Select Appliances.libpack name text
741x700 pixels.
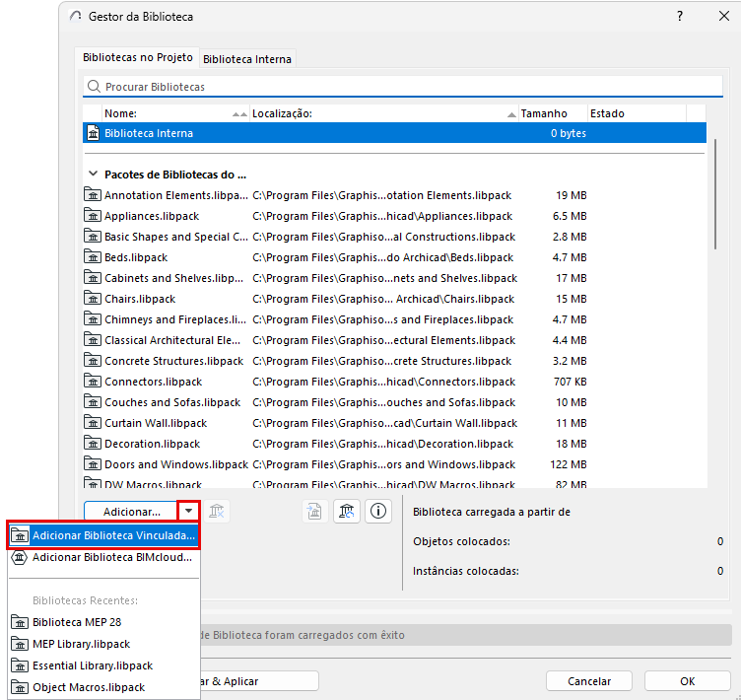pos(152,216)
